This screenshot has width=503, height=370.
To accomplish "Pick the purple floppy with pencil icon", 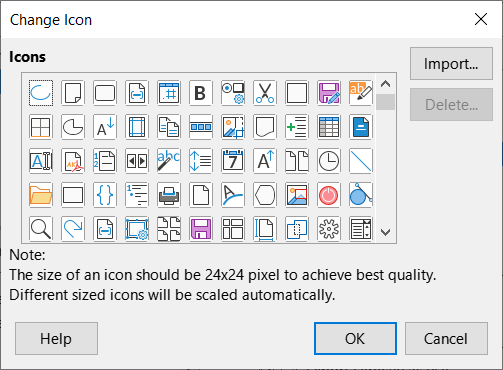I will (329, 93).
